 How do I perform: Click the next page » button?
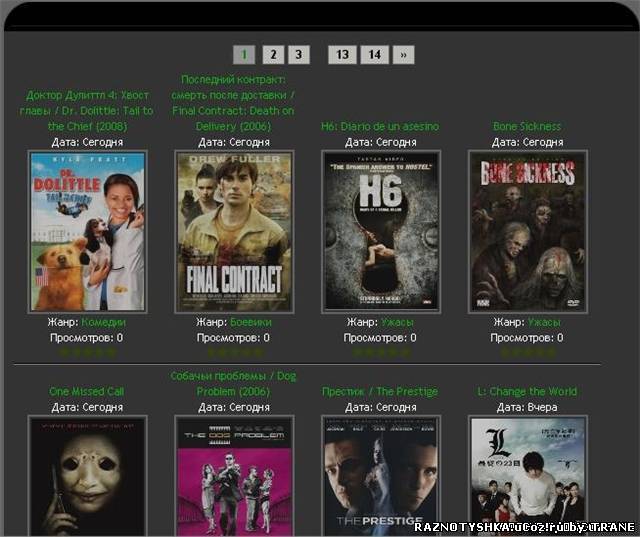[x=403, y=54]
